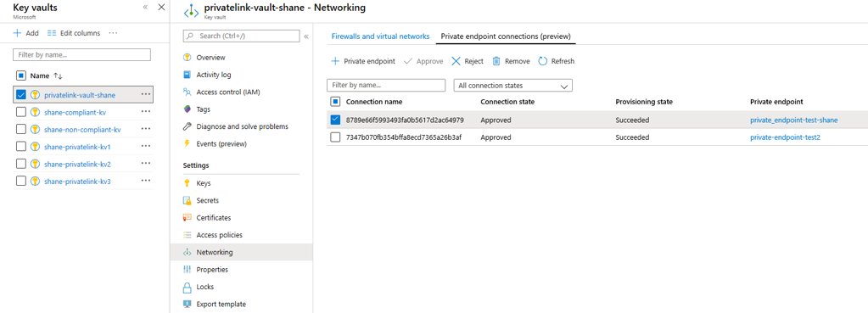The height and width of the screenshot is (313, 868).
Task: Open context menu ellipsis for shane-non-compliant-kv
Action: pyautogui.click(x=146, y=129)
